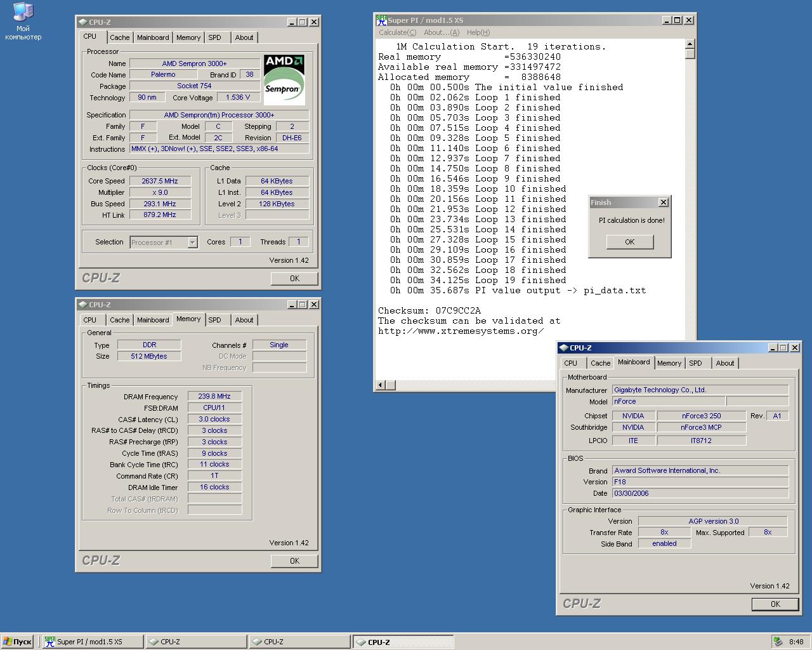Click the Core Speed 2637.5 MHz field

160,181
